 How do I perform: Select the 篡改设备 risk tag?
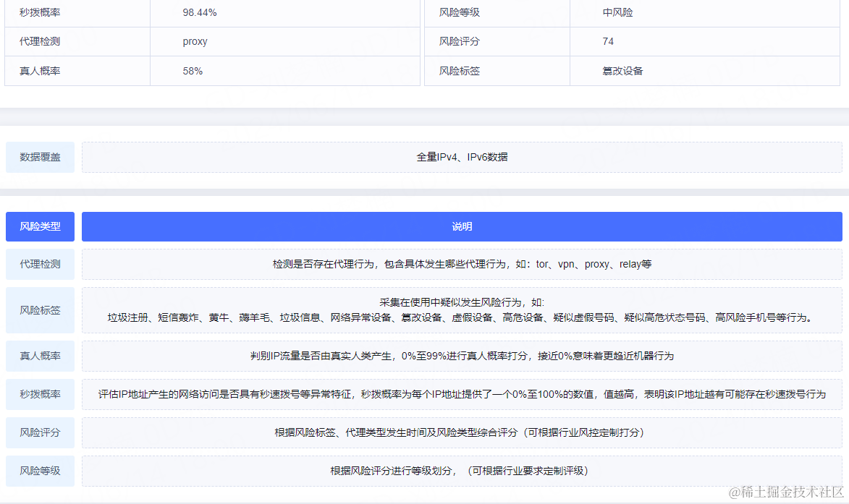(x=619, y=70)
